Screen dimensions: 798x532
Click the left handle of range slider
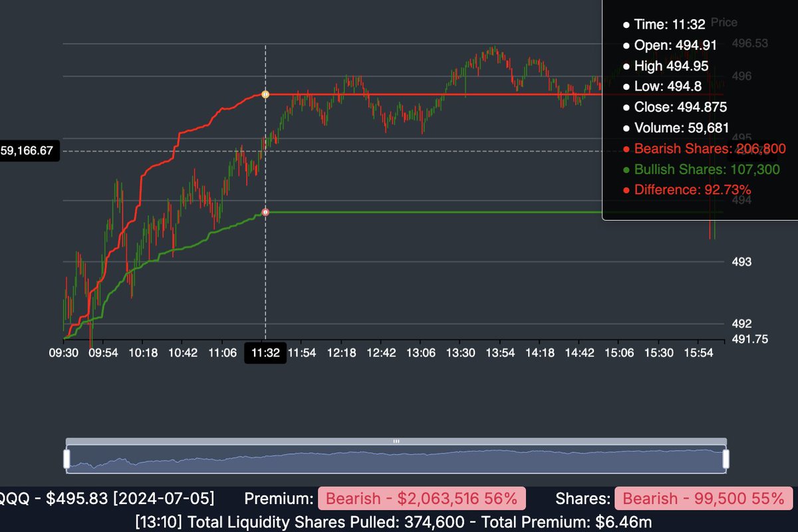pos(66,459)
